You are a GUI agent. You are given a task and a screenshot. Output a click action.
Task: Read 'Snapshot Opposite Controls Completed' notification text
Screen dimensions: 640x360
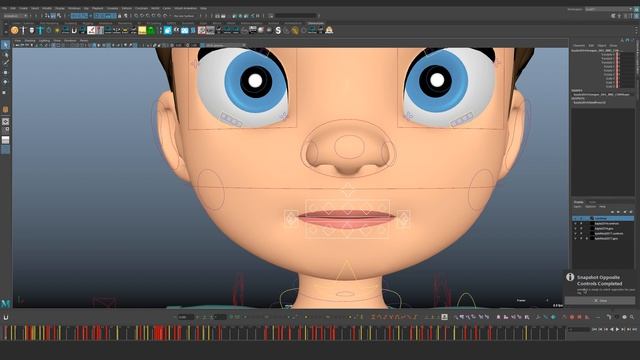[x=599, y=280]
